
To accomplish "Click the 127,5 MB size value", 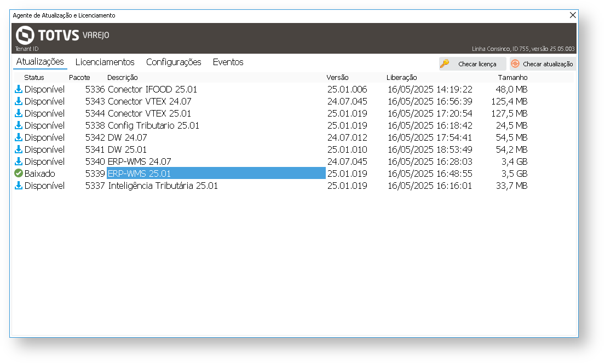I will [x=509, y=113].
